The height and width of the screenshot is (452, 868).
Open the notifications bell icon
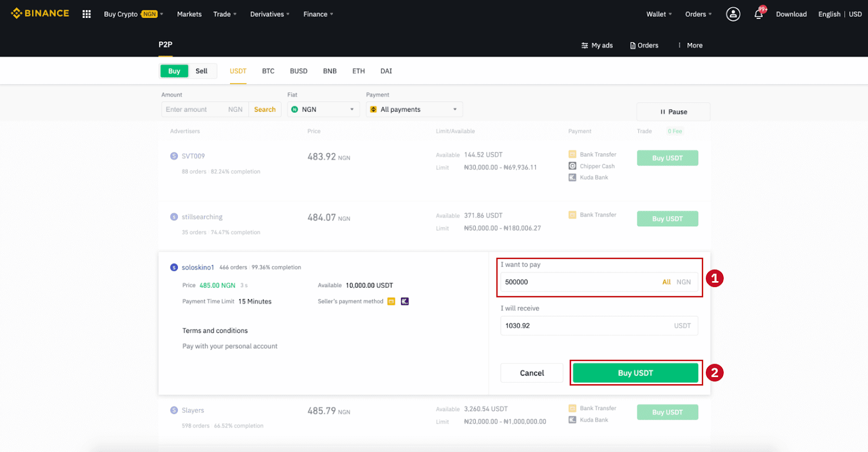click(758, 14)
